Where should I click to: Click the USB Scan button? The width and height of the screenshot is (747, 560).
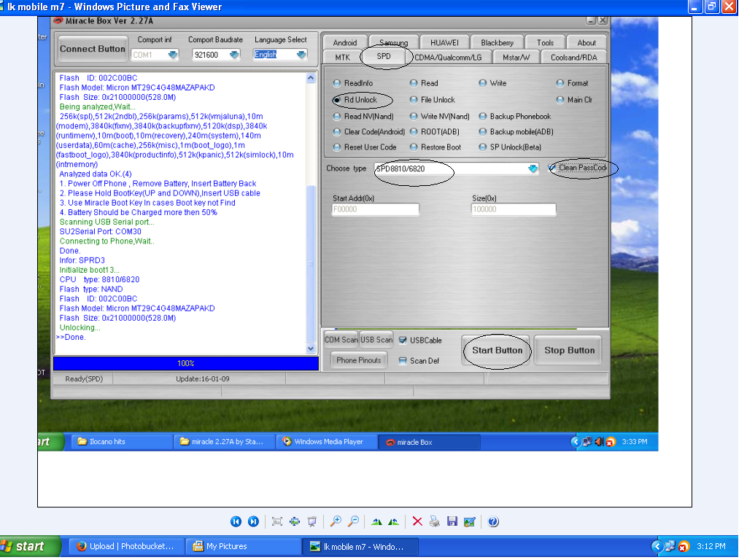pyautogui.click(x=376, y=340)
